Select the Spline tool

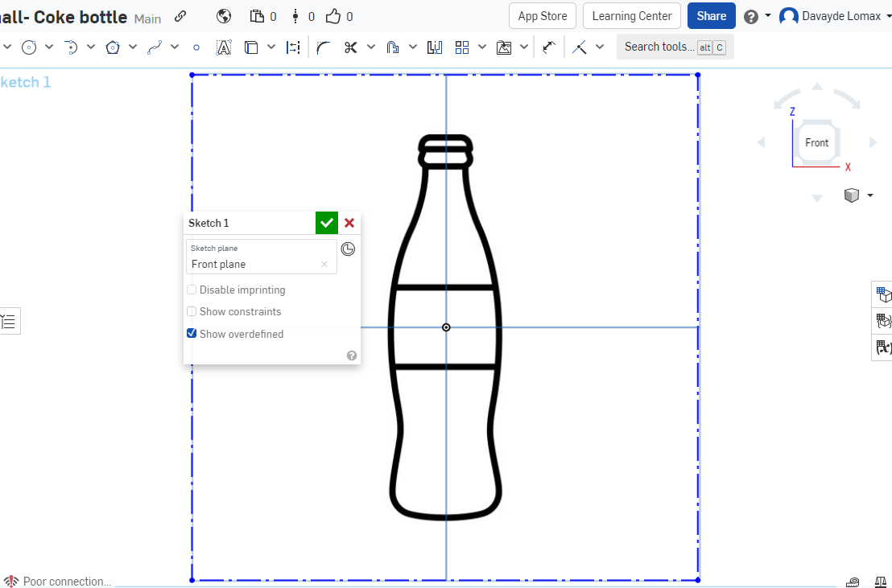154,47
